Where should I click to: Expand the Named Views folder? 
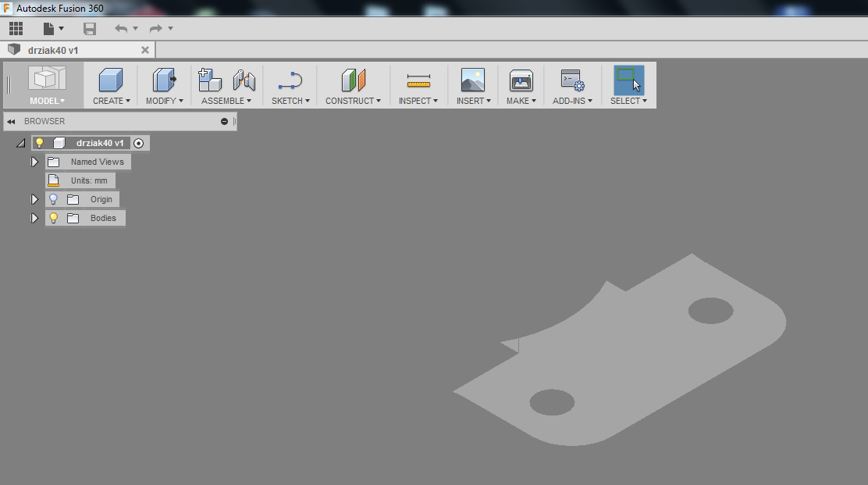tap(34, 162)
